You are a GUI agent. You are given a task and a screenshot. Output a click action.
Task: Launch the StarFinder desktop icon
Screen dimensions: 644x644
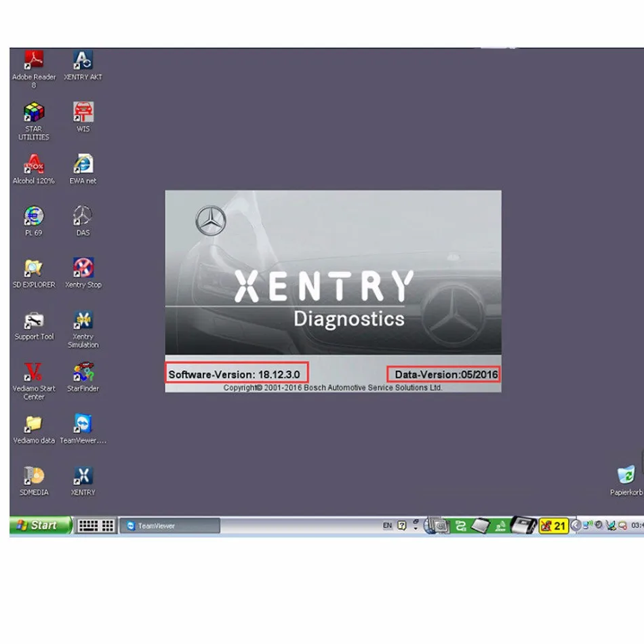point(83,377)
